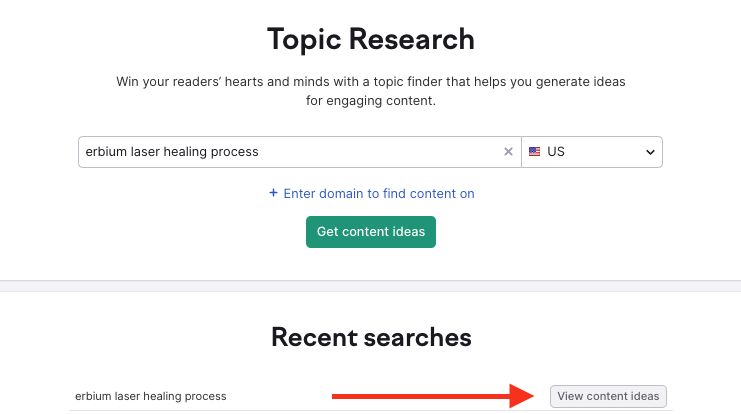Select recent search erbium laser healing process
Viewport: 741px width, 414px height.
coord(151,396)
